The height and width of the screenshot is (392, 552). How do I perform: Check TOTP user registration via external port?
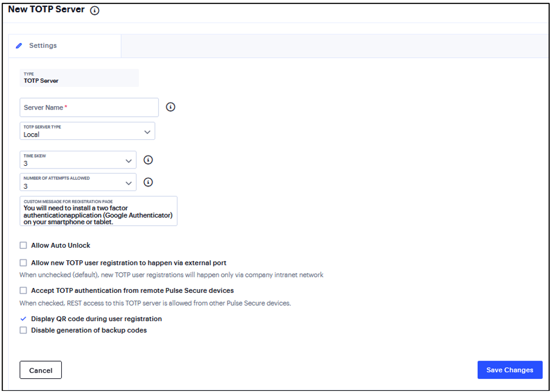[23, 263]
